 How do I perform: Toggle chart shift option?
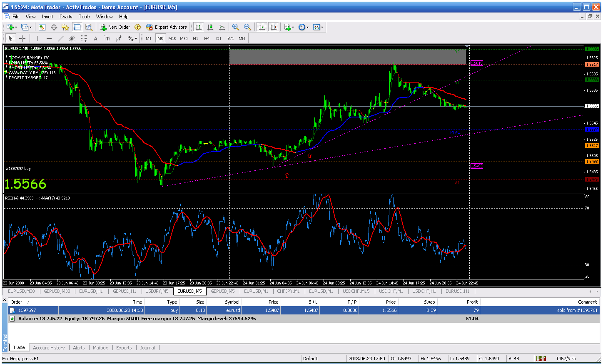(x=273, y=27)
